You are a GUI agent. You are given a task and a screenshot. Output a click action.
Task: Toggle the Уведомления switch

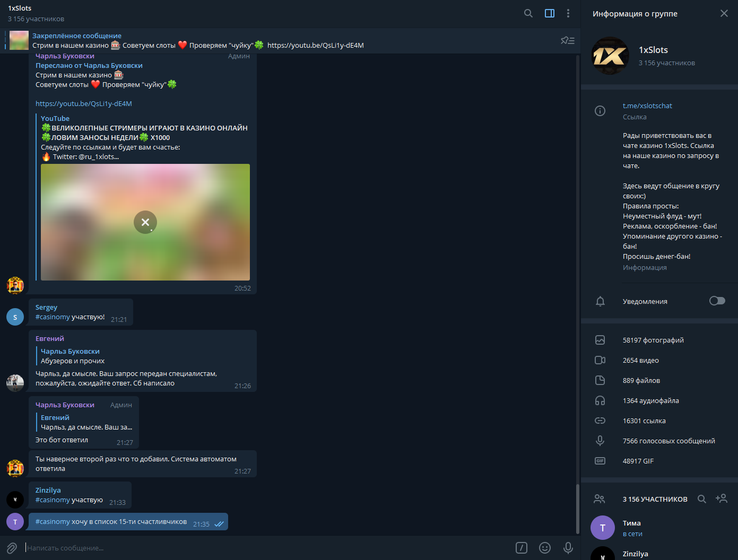pyautogui.click(x=717, y=301)
